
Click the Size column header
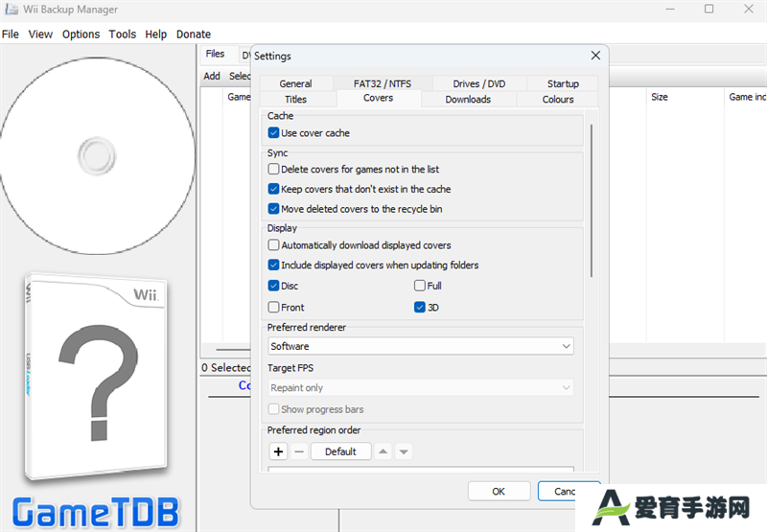(x=685, y=97)
